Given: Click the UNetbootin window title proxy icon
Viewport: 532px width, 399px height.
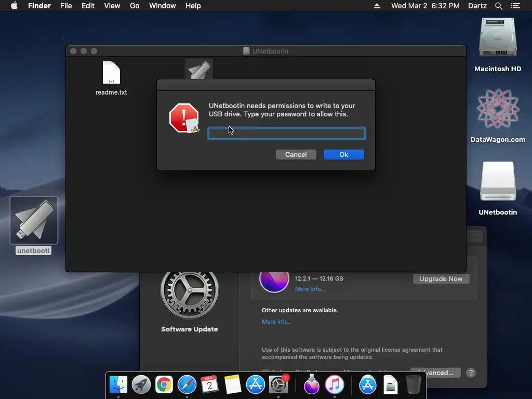Looking at the screenshot, I should pos(246,51).
